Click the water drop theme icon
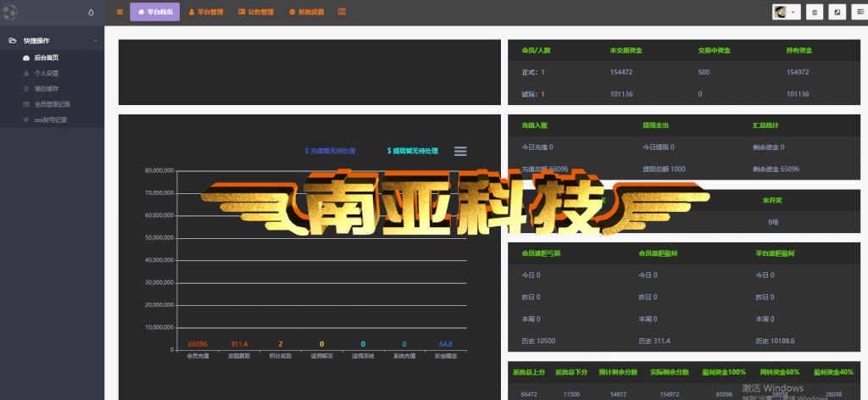Screen dimensions: 868x400 tap(92, 12)
